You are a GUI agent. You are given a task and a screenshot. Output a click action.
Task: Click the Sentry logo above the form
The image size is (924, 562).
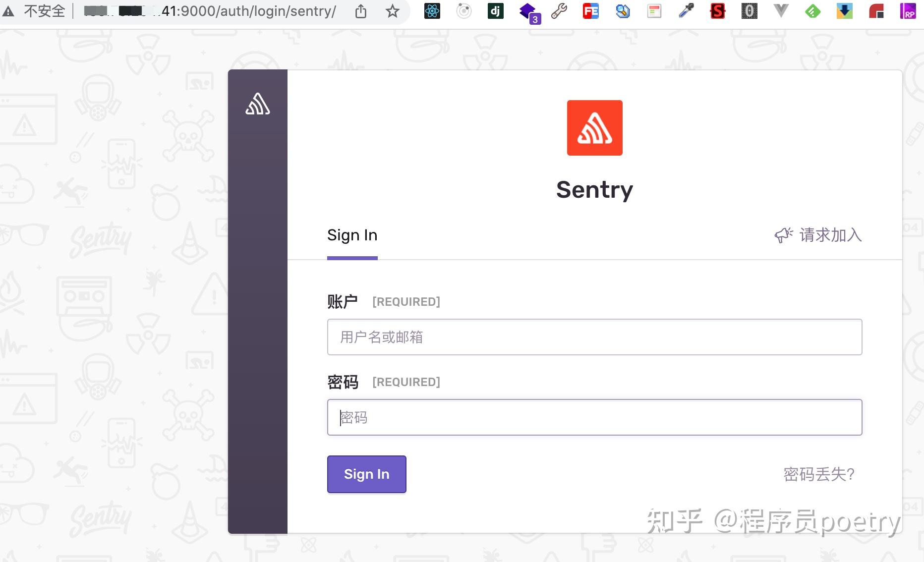point(594,128)
